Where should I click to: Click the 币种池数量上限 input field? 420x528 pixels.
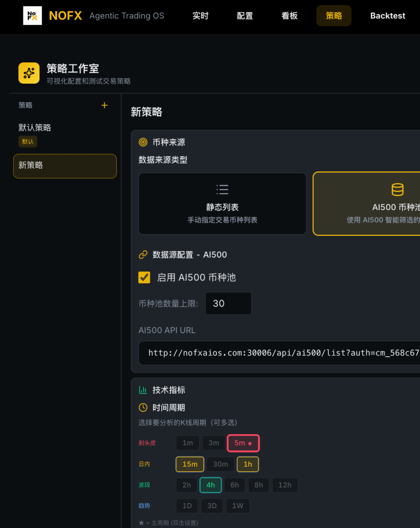[228, 303]
